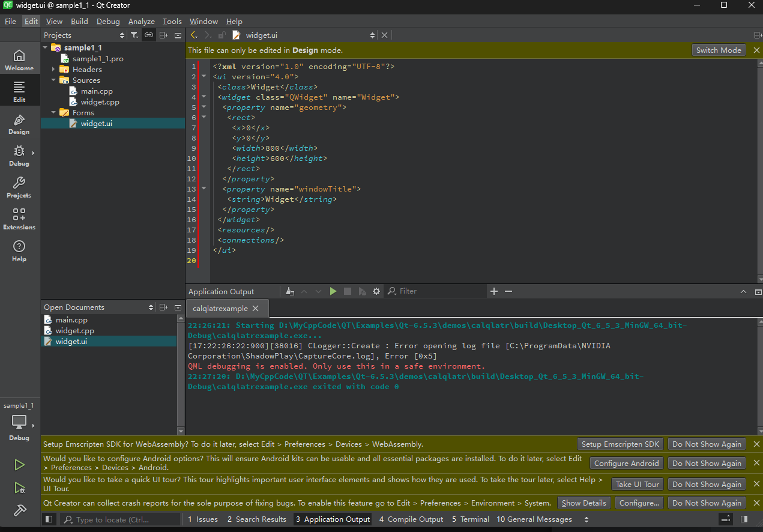Open Application Output settings gear
The width and height of the screenshot is (763, 532).
[x=376, y=291]
